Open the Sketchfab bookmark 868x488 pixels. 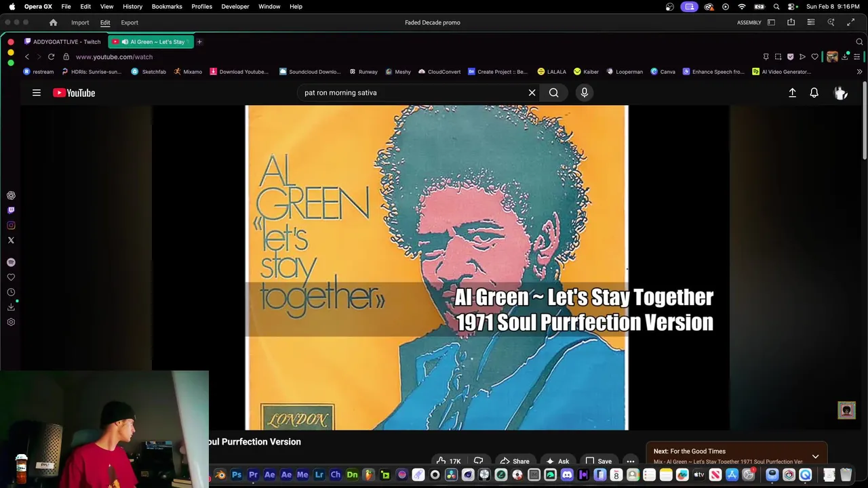pos(149,71)
